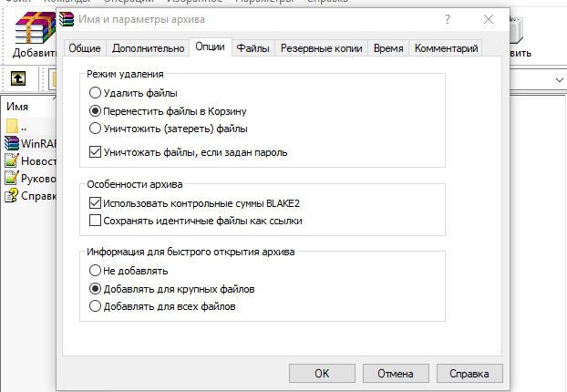This screenshot has width=567, height=392.
Task: Enable Сохранять идентичные файлы как ссылки
Action: 95,221
